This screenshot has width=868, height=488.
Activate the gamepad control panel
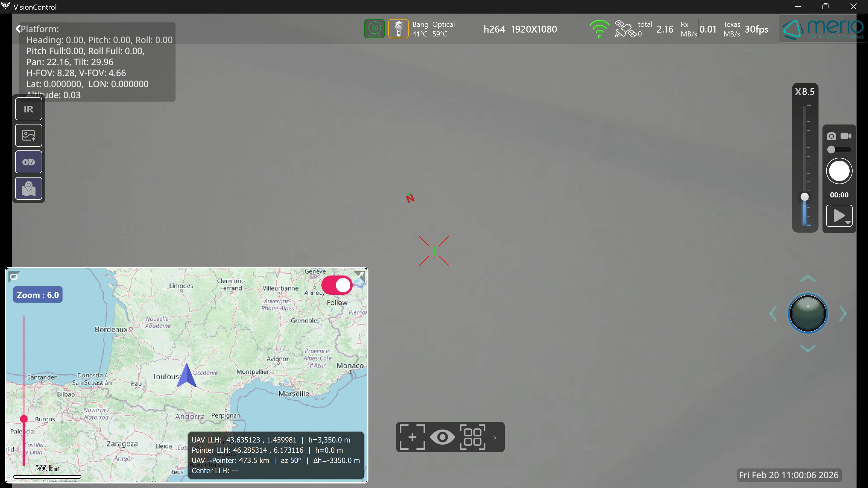28,162
